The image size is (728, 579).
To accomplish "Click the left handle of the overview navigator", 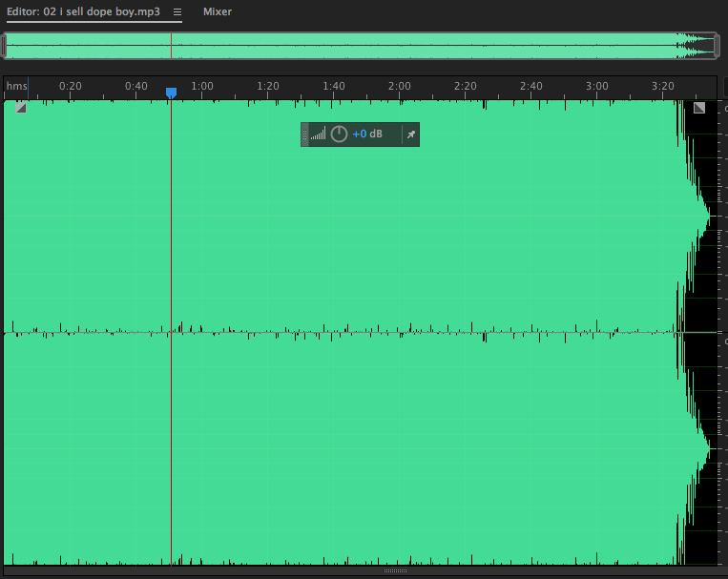I will click(x=4, y=46).
